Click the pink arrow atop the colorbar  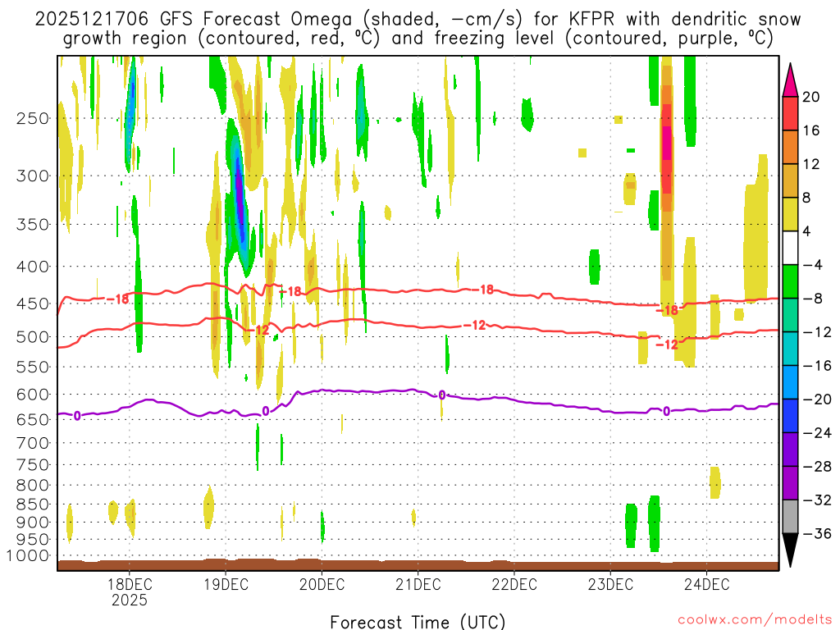click(790, 79)
